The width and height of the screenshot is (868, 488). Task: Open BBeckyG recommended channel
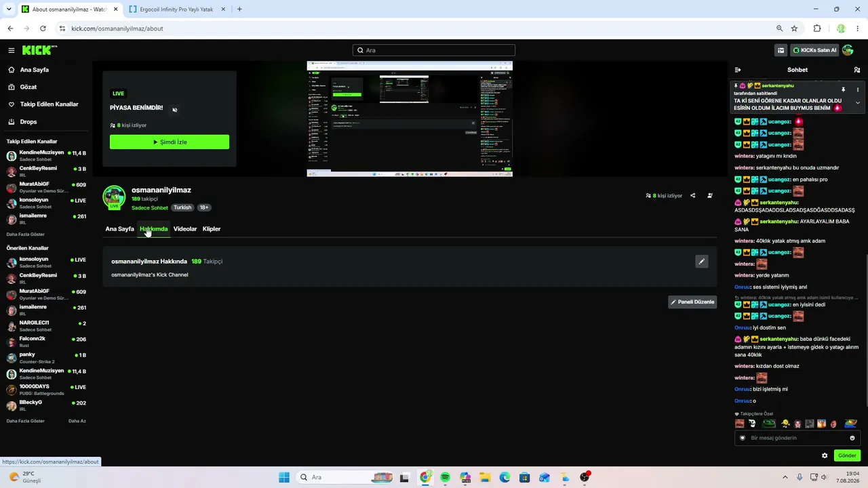pyautogui.click(x=46, y=405)
